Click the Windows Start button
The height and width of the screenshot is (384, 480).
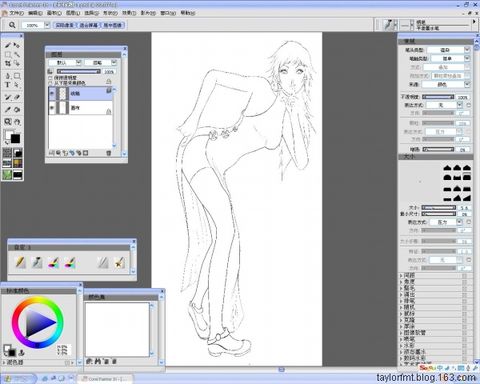coord(18,379)
